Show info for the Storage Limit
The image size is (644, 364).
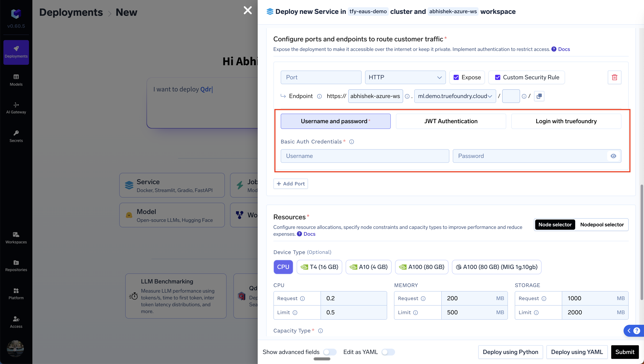coord(536,312)
